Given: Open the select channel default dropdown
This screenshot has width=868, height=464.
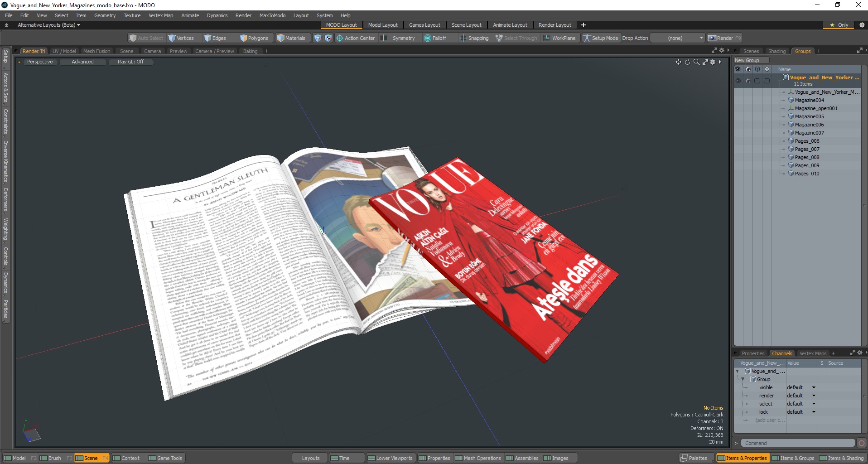Looking at the screenshot, I should pos(801,404).
